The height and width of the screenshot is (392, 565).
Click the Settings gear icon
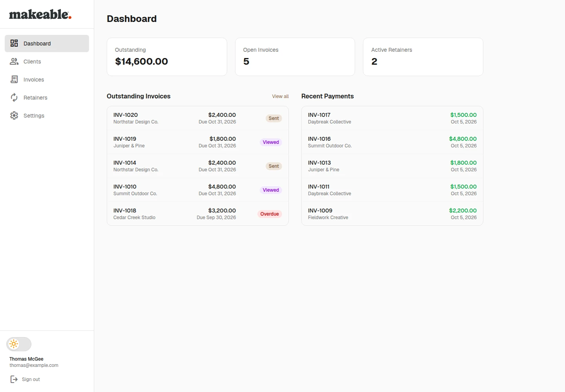coord(14,115)
